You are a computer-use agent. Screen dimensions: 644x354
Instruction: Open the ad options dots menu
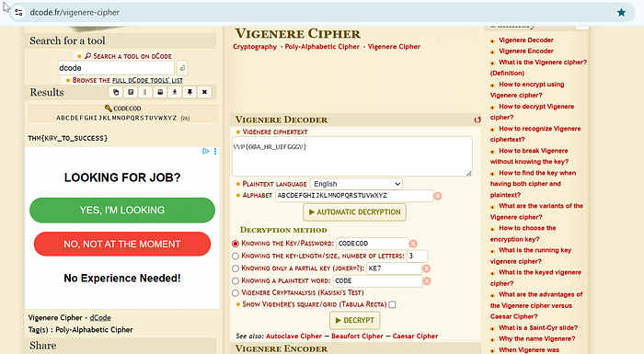coord(215,152)
